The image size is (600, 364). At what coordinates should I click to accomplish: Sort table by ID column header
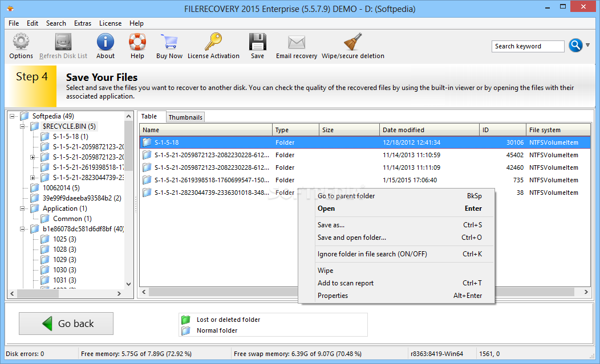pyautogui.click(x=503, y=130)
